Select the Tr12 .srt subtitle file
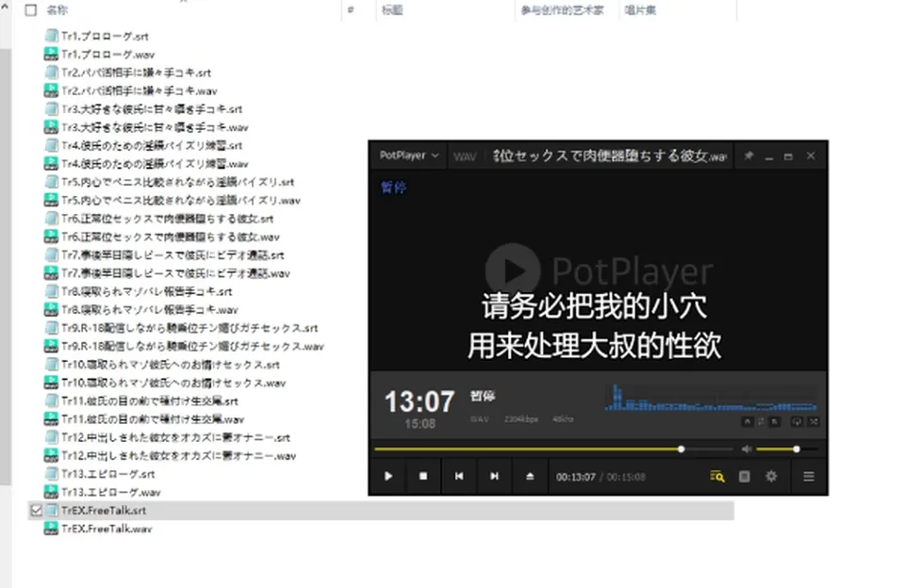Screen dimensions: 905x588 (167, 437)
